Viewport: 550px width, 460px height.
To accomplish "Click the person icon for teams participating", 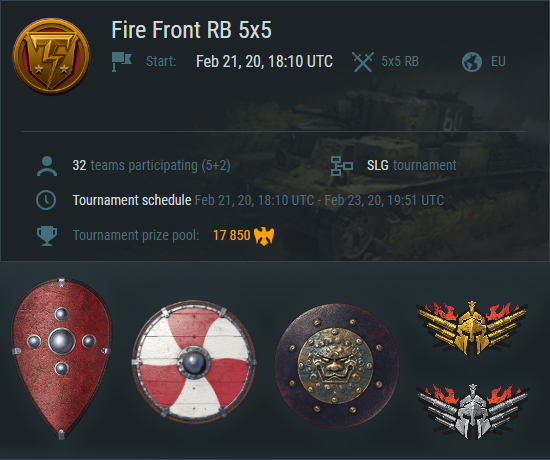I will point(47,166).
